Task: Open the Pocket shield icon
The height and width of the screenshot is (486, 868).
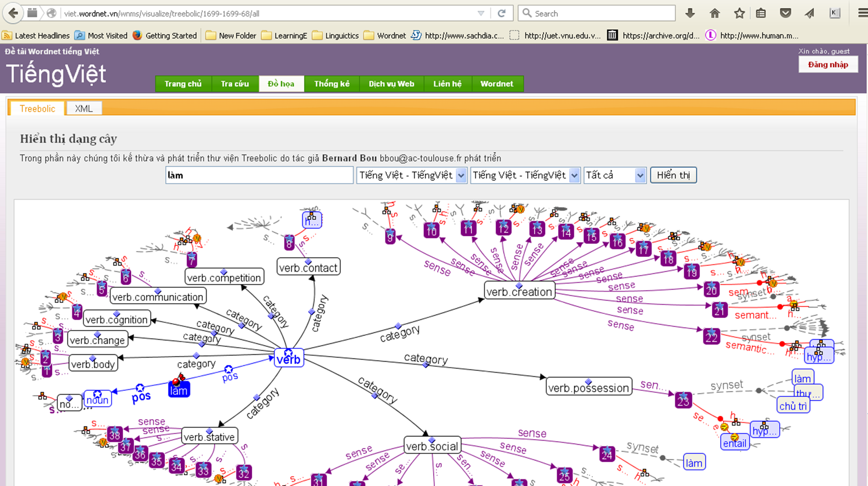Action: click(785, 13)
